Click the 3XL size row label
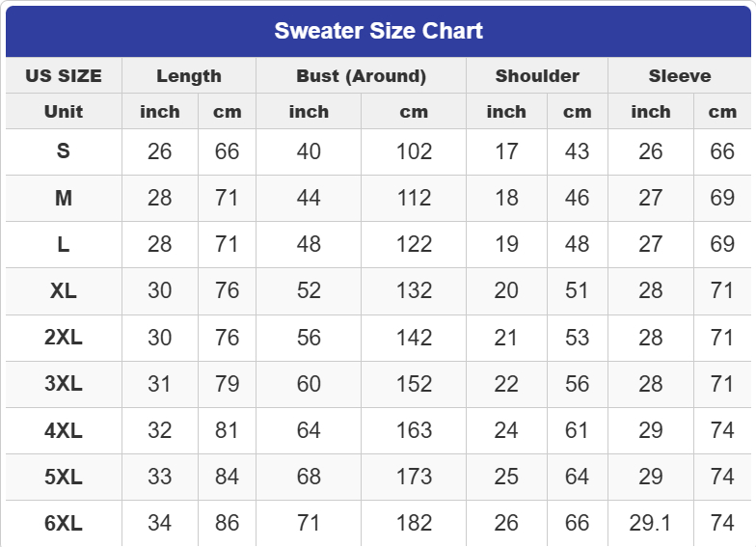 click(64, 384)
